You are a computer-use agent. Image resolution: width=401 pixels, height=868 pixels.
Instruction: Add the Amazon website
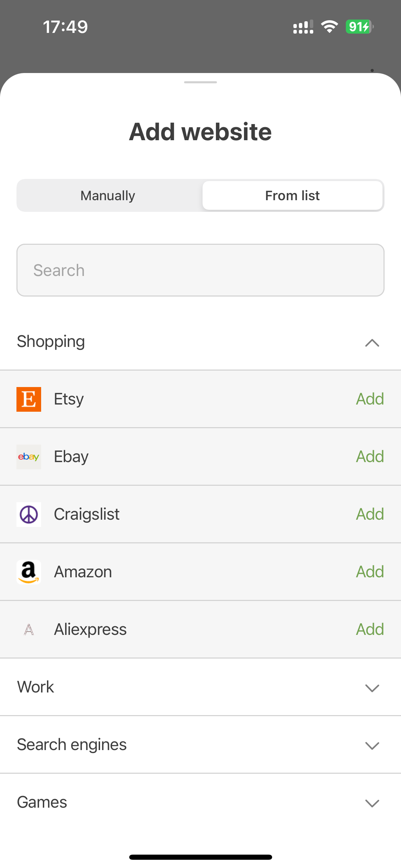click(369, 572)
